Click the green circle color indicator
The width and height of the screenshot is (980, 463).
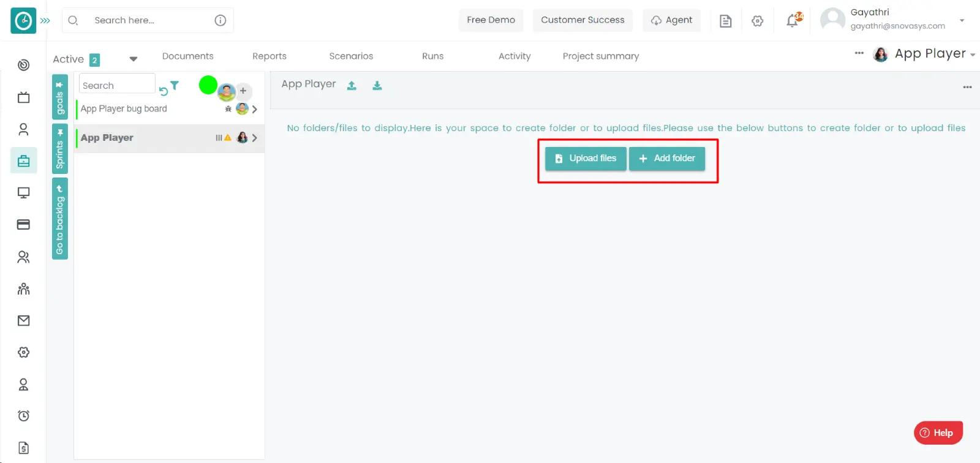coord(208,85)
